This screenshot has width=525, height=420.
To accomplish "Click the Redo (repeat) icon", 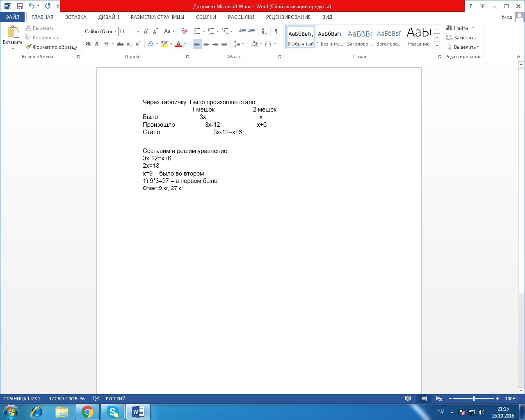I will 48,6.
